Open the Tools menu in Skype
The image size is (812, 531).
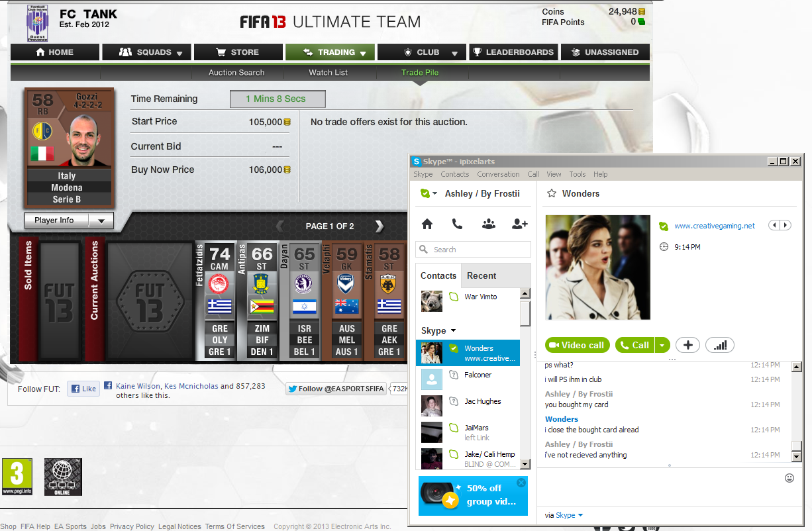coord(578,174)
